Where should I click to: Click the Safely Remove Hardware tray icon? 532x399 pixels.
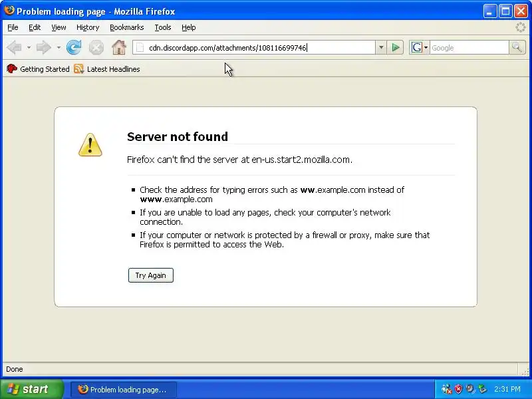(481, 389)
